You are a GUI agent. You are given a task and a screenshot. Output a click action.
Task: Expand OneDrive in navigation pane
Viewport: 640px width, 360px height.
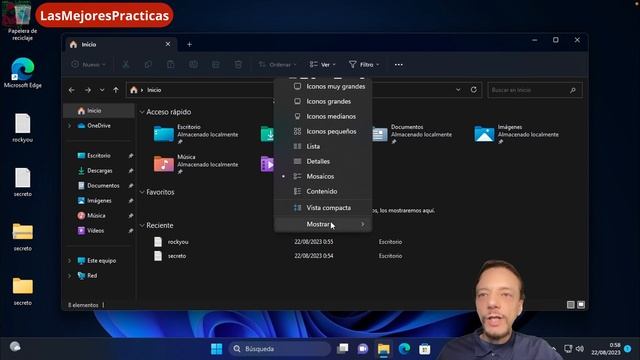(69, 126)
